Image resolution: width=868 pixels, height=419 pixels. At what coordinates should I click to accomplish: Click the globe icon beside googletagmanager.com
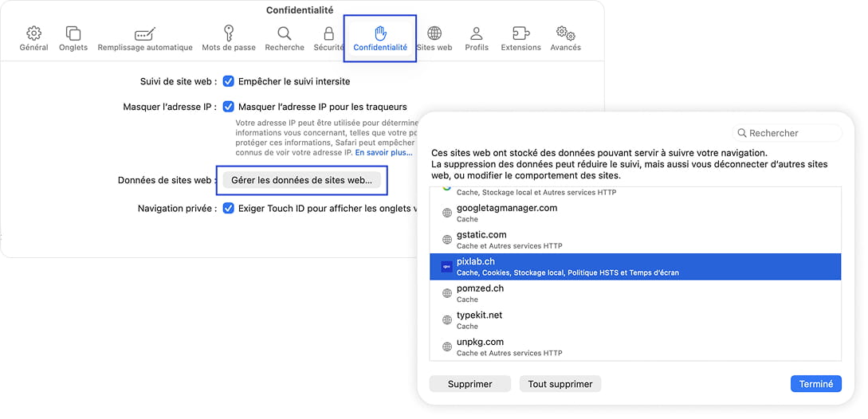click(446, 213)
